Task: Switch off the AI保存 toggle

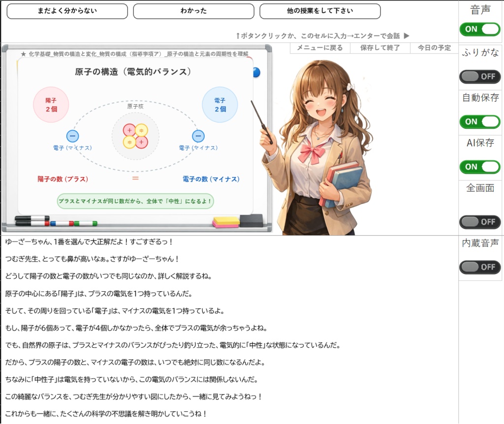Action: (x=480, y=167)
